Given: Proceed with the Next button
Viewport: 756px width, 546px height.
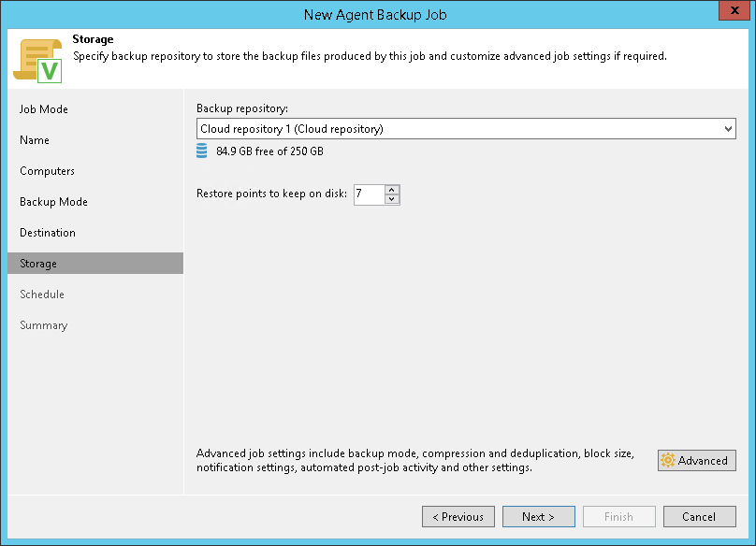Looking at the screenshot, I should 538,516.
